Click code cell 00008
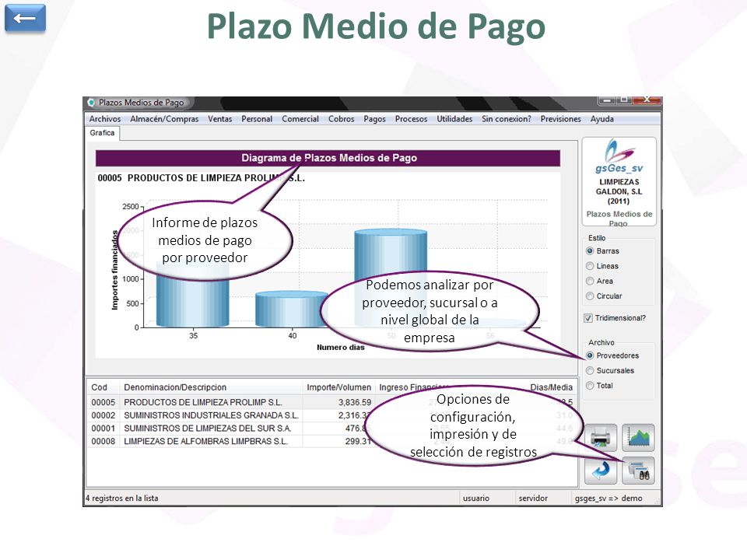 click(x=103, y=442)
